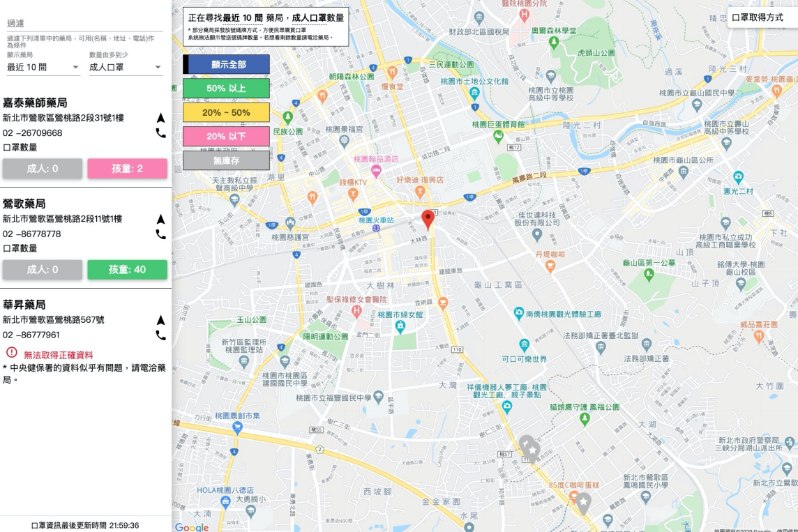Select the 無庫存 filter button
Image resolution: width=798 pixels, height=532 pixels.
click(225, 159)
